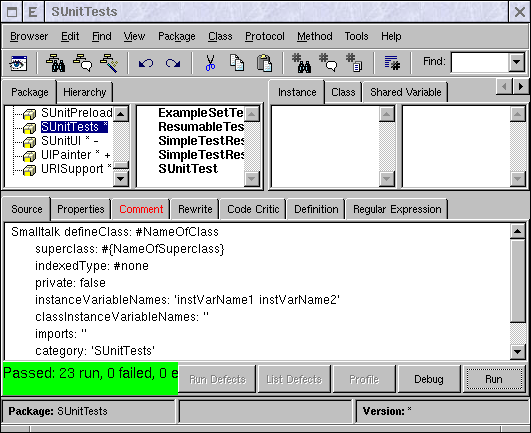Click source pane scroll up arrow

pos(517,231)
